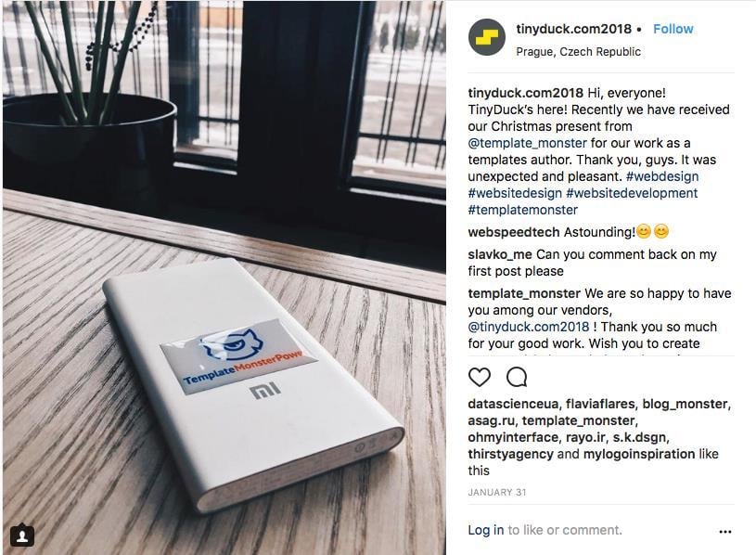Open the #templatemonster hashtag
Screen dimensions: 756x555
pos(522,211)
